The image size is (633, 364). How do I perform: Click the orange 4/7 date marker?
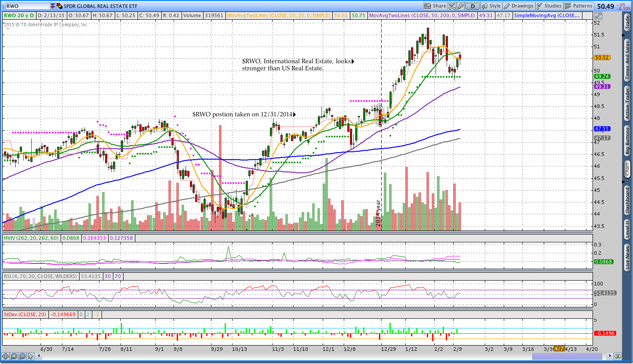coord(559,349)
